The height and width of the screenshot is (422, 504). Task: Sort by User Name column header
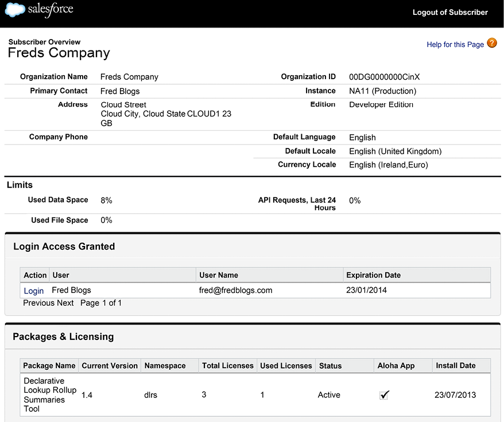(x=269, y=275)
